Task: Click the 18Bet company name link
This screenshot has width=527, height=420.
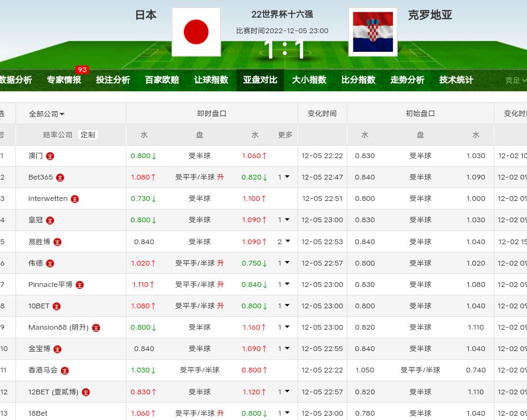Action: (38, 413)
